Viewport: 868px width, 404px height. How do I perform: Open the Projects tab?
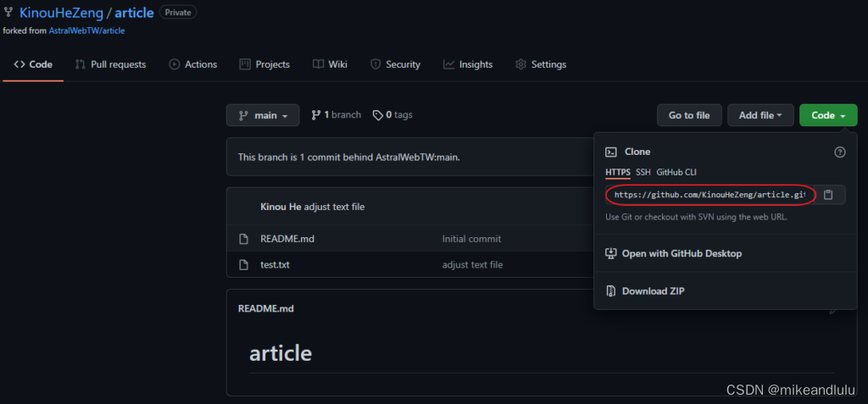tap(264, 64)
